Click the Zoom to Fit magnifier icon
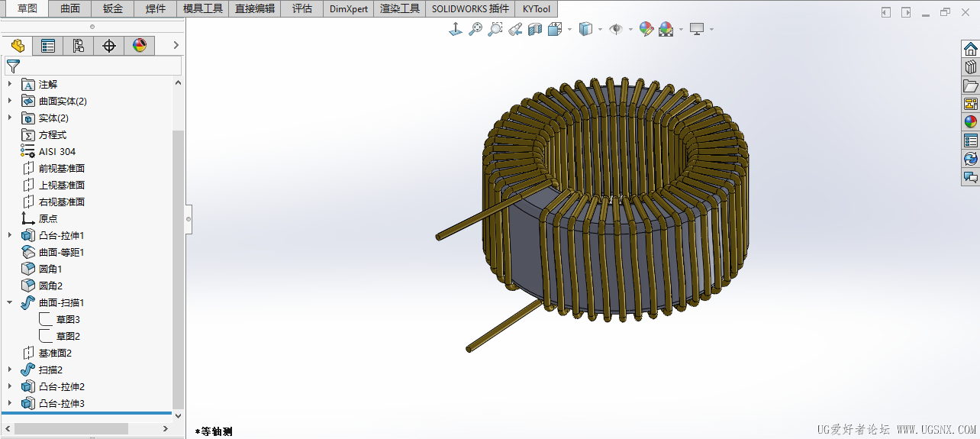This screenshot has height=439, width=980. tap(475, 29)
